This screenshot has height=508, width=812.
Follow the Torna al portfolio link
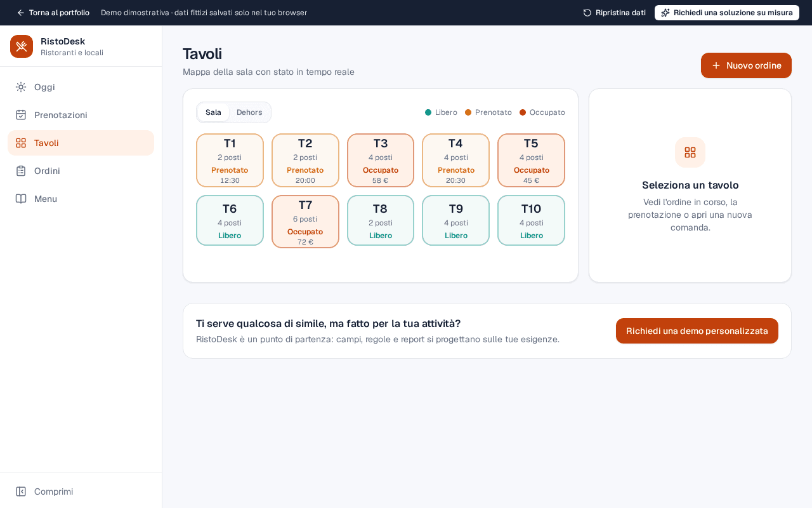[x=53, y=13]
